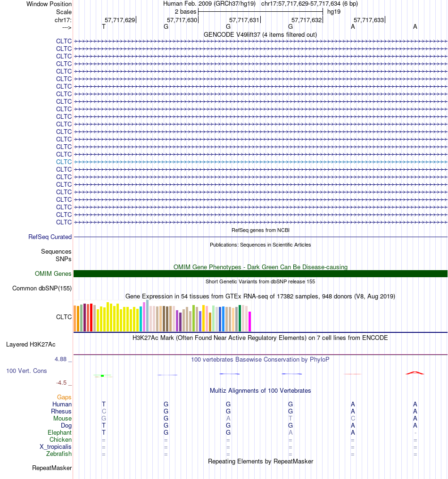
Task: Click the Window Position label
Action: coord(49,4)
